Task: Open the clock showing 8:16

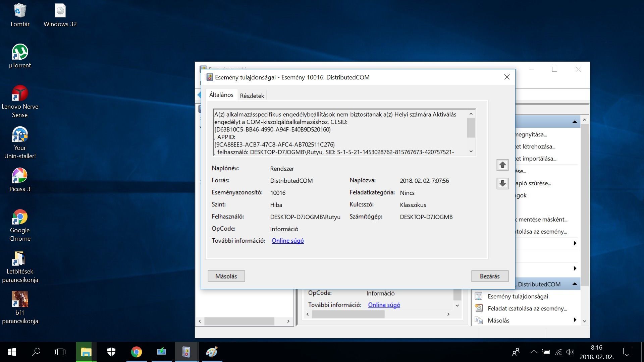Action: pyautogui.click(x=596, y=352)
